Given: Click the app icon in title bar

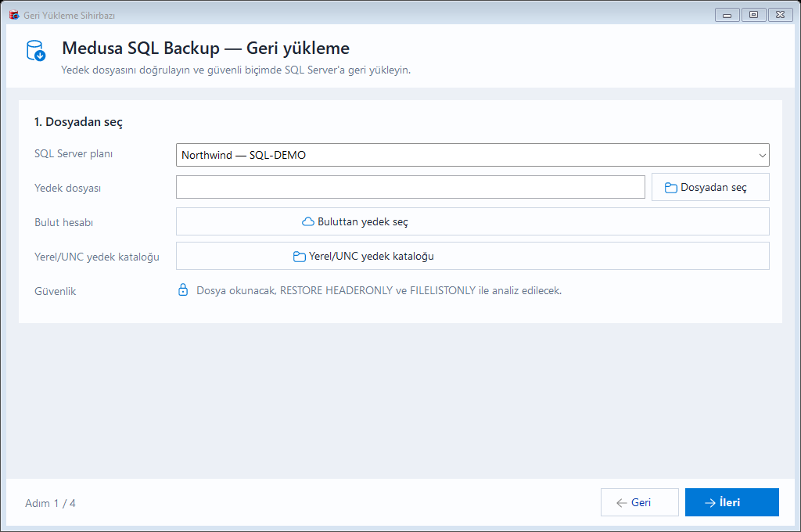Looking at the screenshot, I should click(x=14, y=16).
